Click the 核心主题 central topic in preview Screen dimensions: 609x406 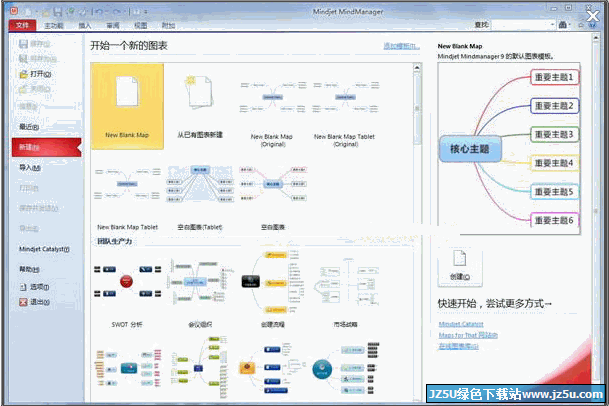[x=470, y=149]
